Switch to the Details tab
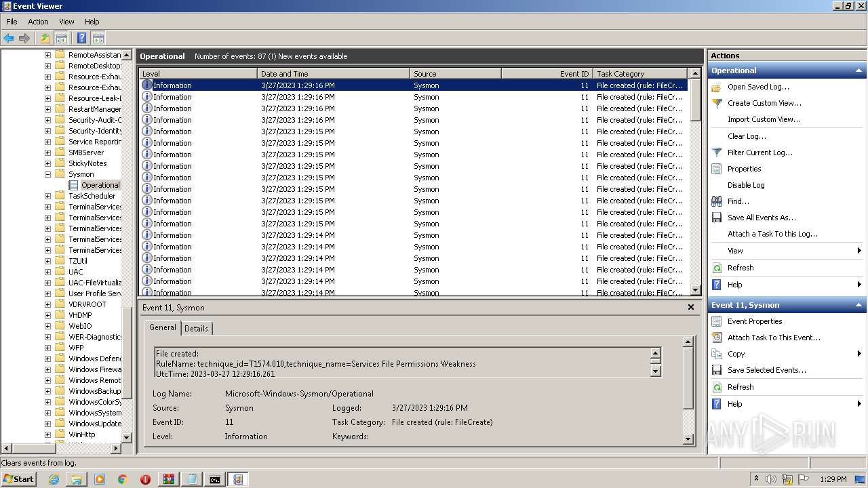The width and height of the screenshot is (868, 488). click(197, 328)
